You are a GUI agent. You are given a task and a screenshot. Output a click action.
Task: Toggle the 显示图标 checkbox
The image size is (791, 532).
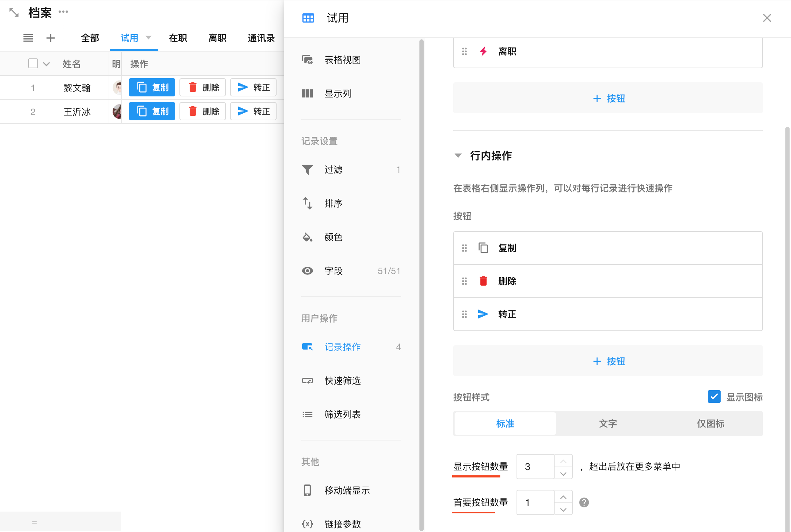coord(714,397)
